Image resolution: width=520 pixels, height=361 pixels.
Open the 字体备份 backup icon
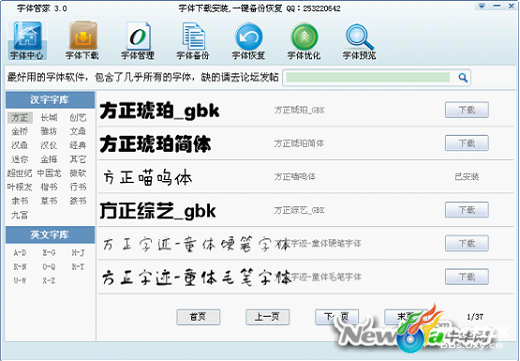click(193, 40)
